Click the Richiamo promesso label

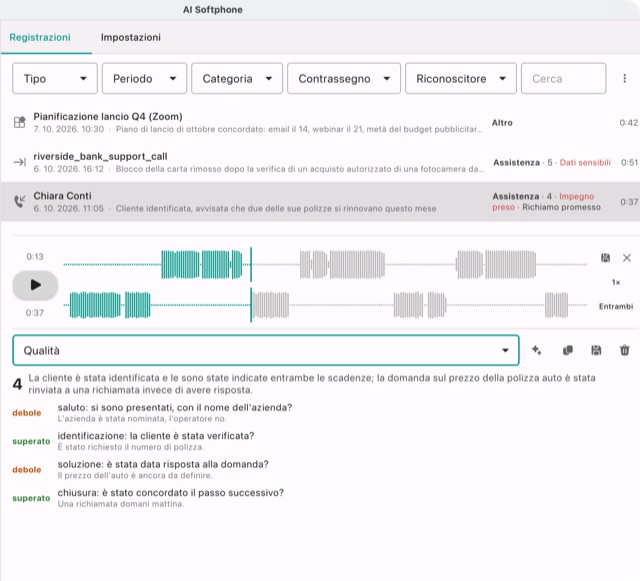561,207
